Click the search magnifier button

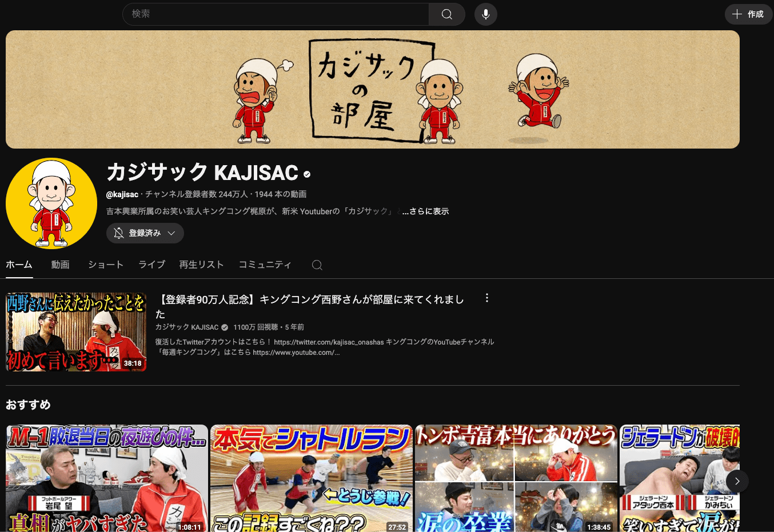click(x=447, y=14)
